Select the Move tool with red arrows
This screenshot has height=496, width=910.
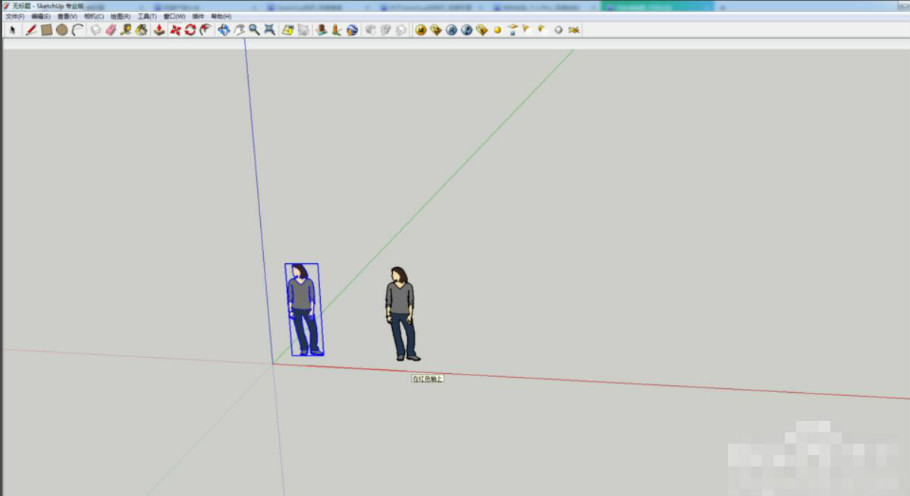pyautogui.click(x=175, y=30)
